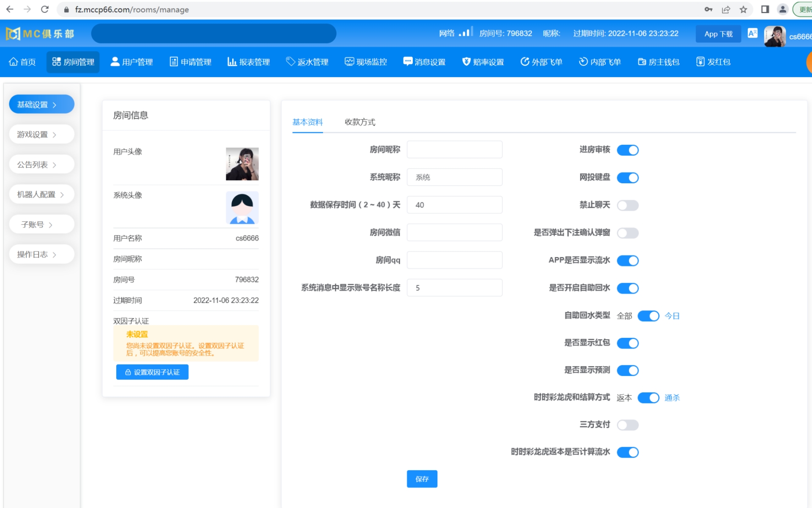Expand 操作日志 sidebar section
The height and width of the screenshot is (508, 812).
[x=41, y=254]
